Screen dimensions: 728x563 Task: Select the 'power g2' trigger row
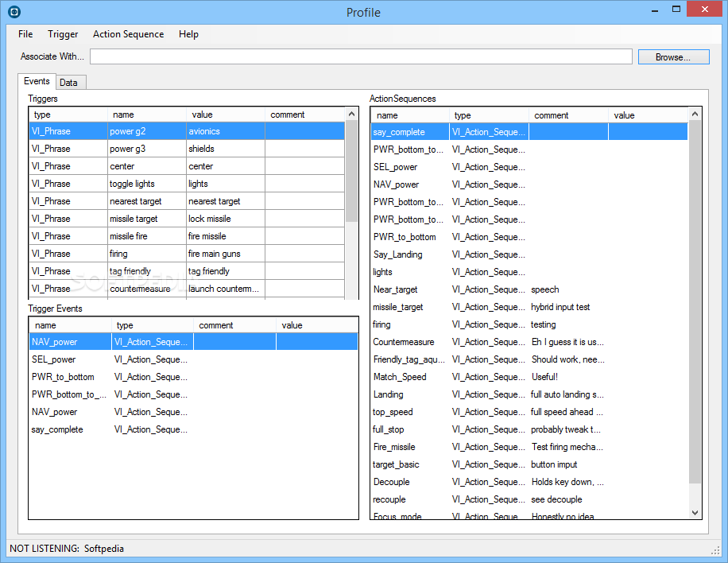pos(187,131)
